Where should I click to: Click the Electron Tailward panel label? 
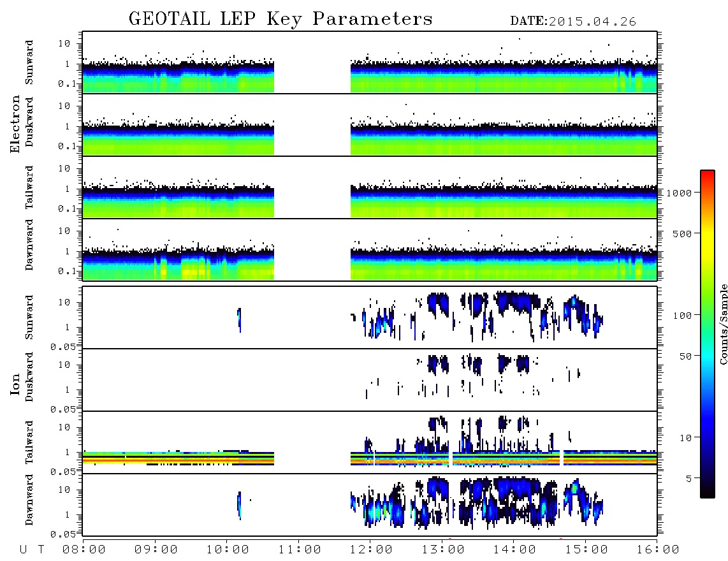(29, 187)
